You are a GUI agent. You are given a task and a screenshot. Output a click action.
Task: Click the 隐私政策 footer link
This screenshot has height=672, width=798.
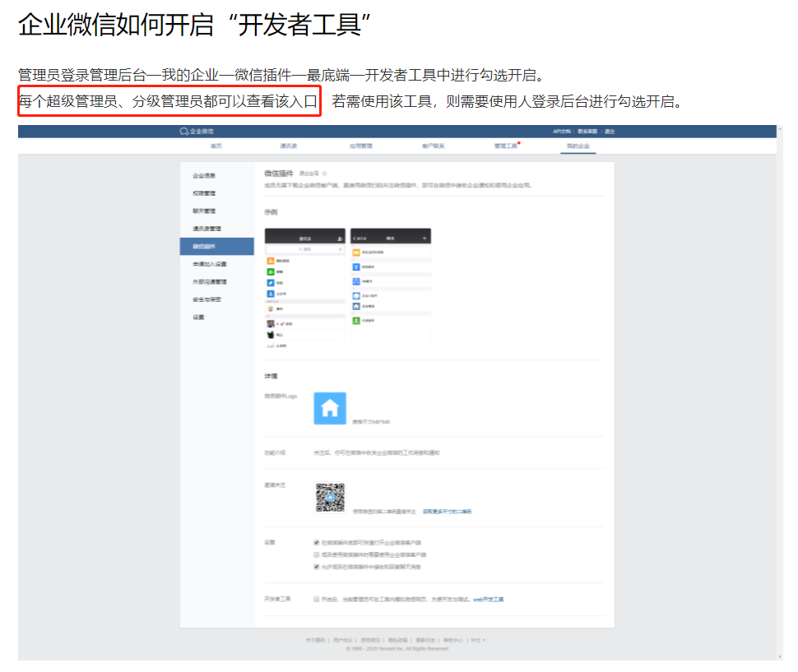point(397,641)
